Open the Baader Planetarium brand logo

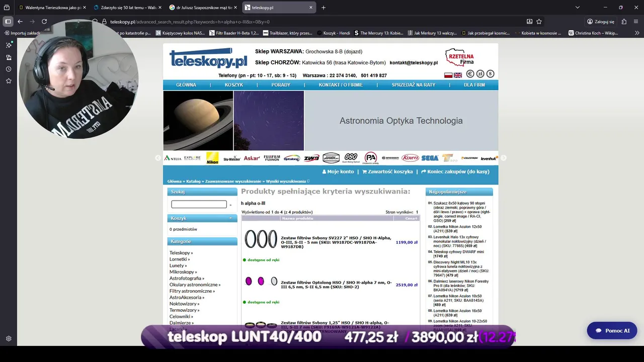[x=331, y=158]
